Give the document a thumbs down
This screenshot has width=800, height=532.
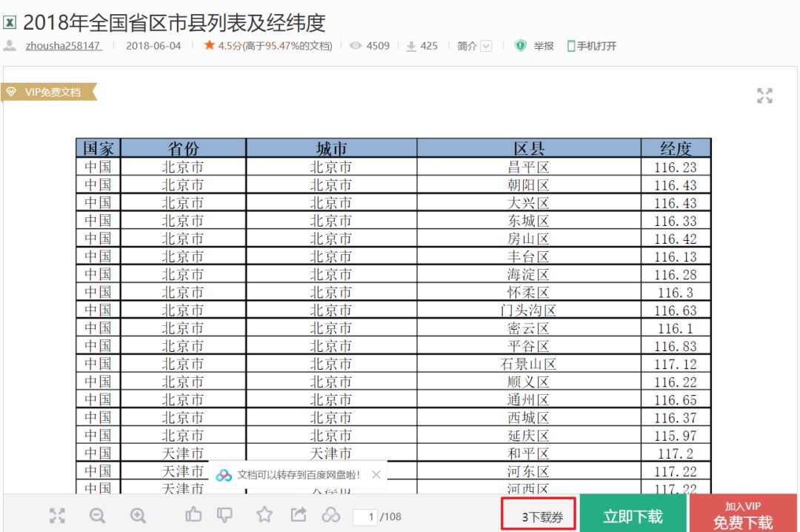click(x=224, y=515)
